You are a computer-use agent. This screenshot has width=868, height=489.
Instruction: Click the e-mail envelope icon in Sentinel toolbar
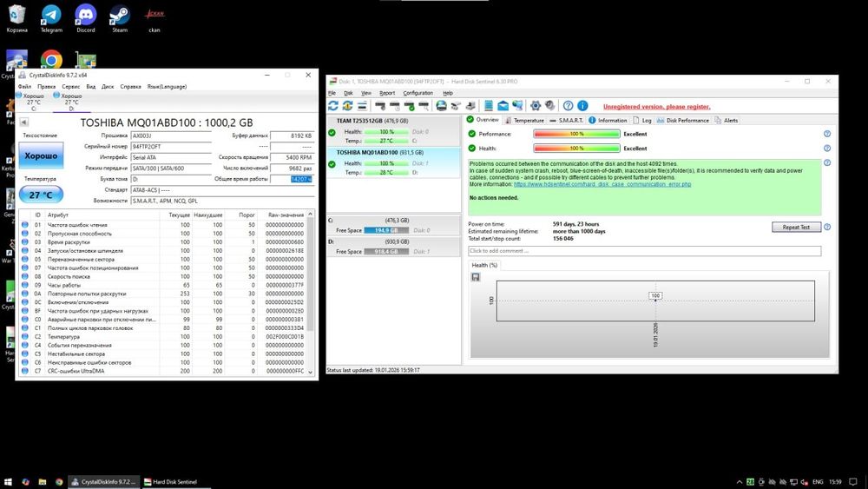tap(503, 105)
